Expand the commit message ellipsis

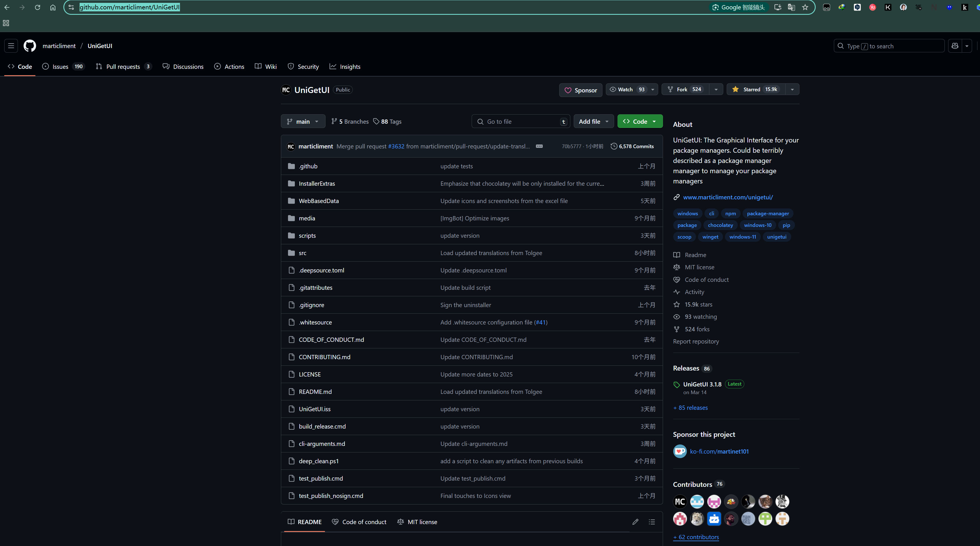[x=539, y=146]
